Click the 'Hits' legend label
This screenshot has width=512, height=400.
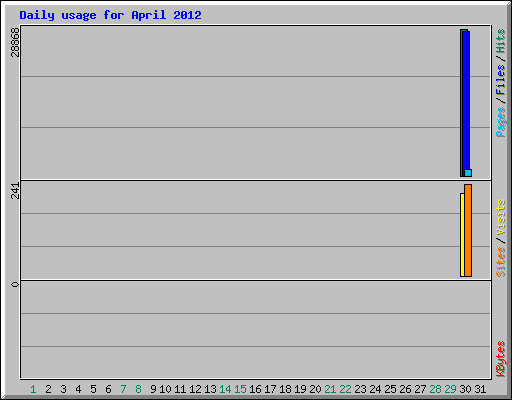(501, 41)
